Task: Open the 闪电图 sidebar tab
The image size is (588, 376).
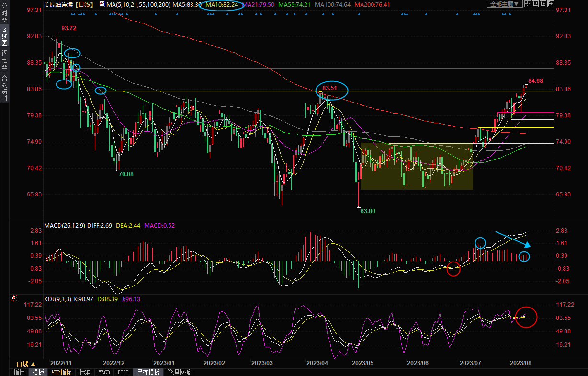Action: [x=4, y=59]
